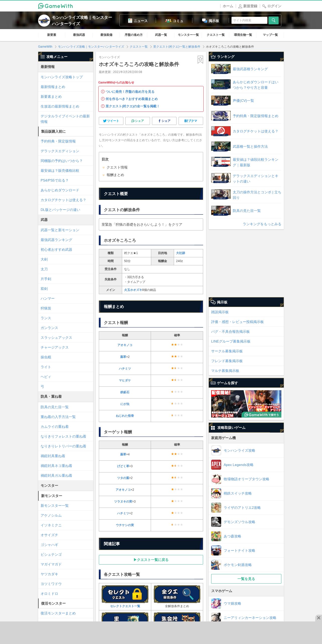The image size is (322, 644).
Task: Share via the LINE シェア button
Action: [x=137, y=121]
